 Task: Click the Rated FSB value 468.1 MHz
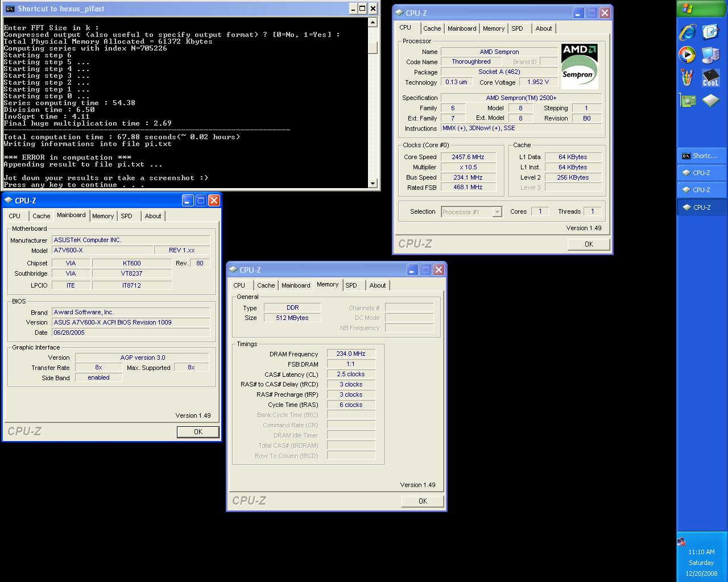[469, 187]
